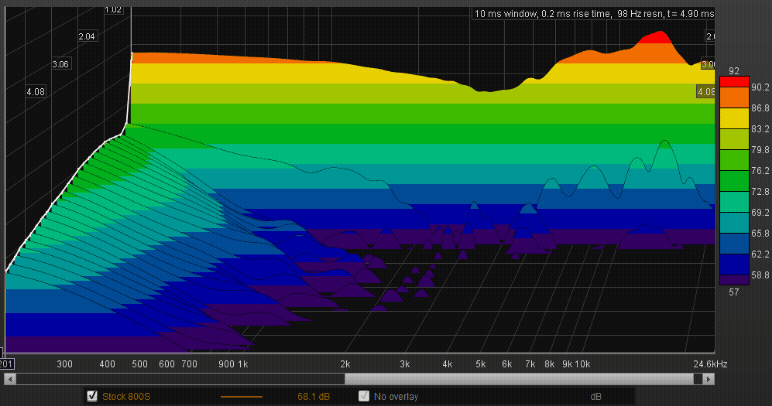This screenshot has width=772, height=406.
Task: Click the 500 frequency axis label
Action: (x=139, y=364)
